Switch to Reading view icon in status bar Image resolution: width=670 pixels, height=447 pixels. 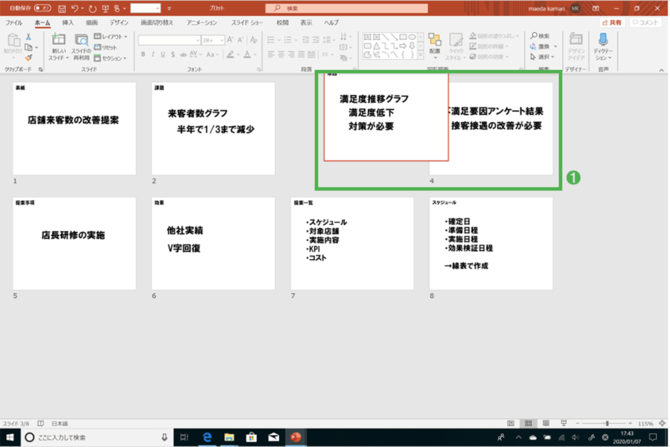click(546, 423)
